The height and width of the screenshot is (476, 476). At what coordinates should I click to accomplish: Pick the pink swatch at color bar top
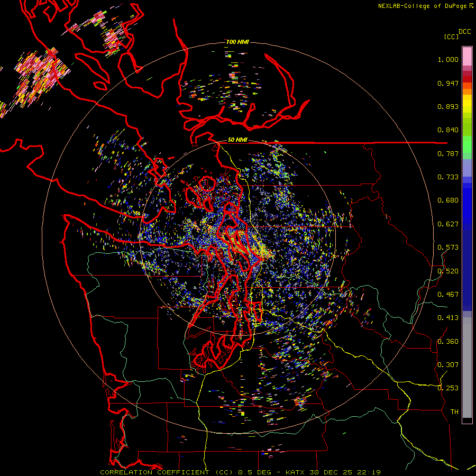pyautogui.click(x=467, y=56)
